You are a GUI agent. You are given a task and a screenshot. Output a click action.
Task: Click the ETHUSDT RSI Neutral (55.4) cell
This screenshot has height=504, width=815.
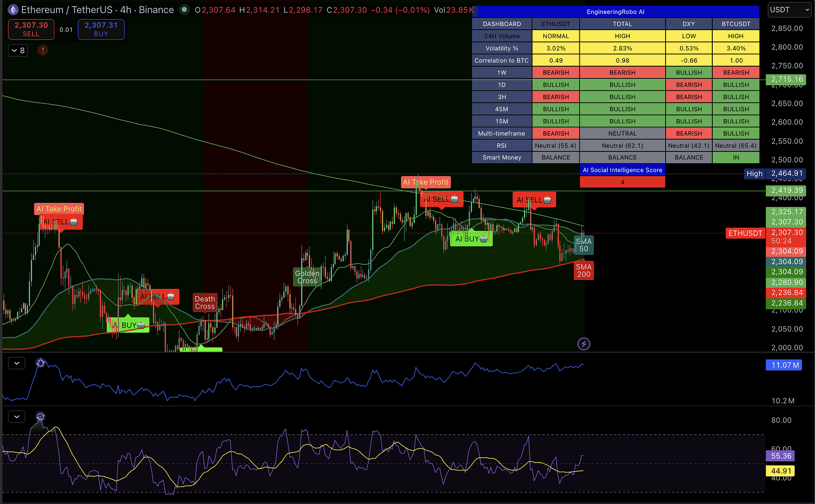[556, 146]
